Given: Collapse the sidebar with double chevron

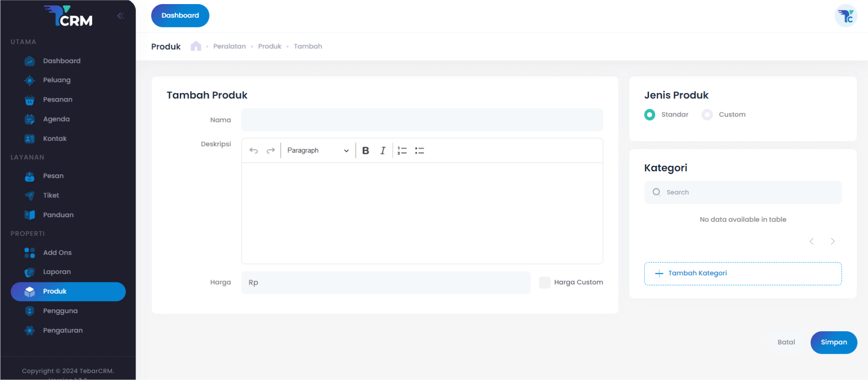Looking at the screenshot, I should 120,16.
